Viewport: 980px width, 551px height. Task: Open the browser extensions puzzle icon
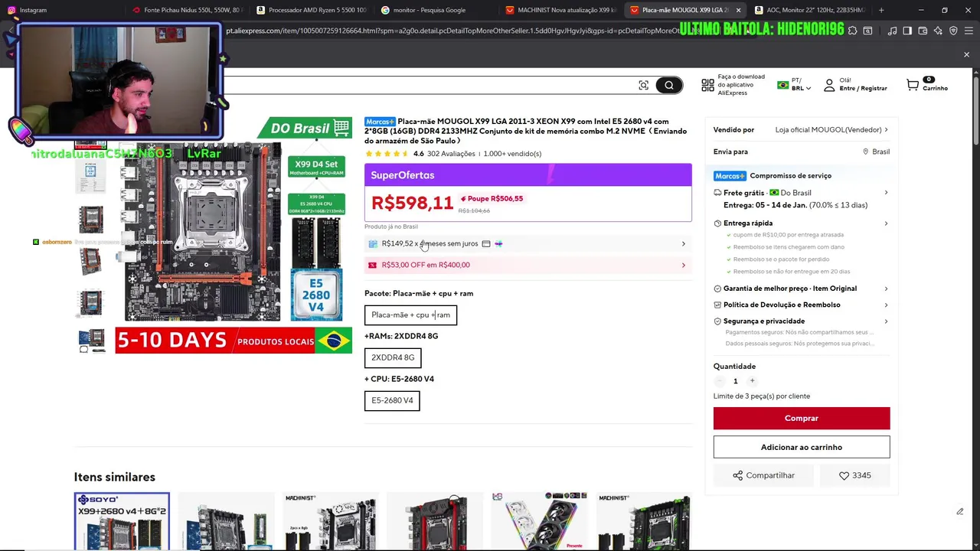[x=852, y=31]
